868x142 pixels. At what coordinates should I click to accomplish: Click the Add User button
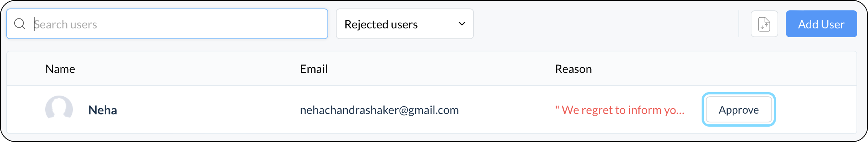(x=821, y=24)
